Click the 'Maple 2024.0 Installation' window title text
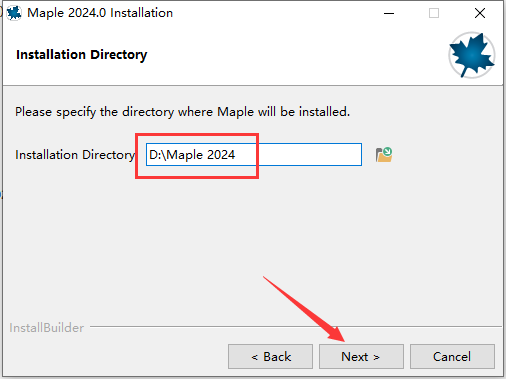The image size is (506, 379). pos(100,13)
